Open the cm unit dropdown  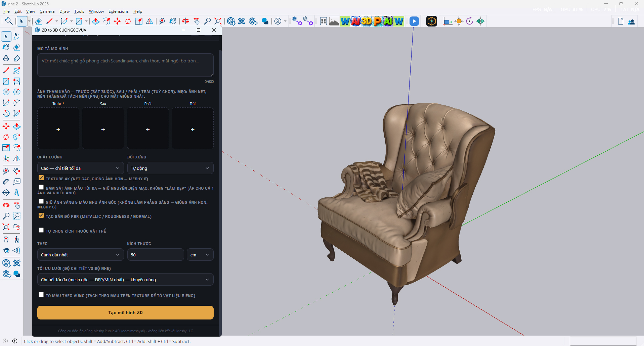200,255
